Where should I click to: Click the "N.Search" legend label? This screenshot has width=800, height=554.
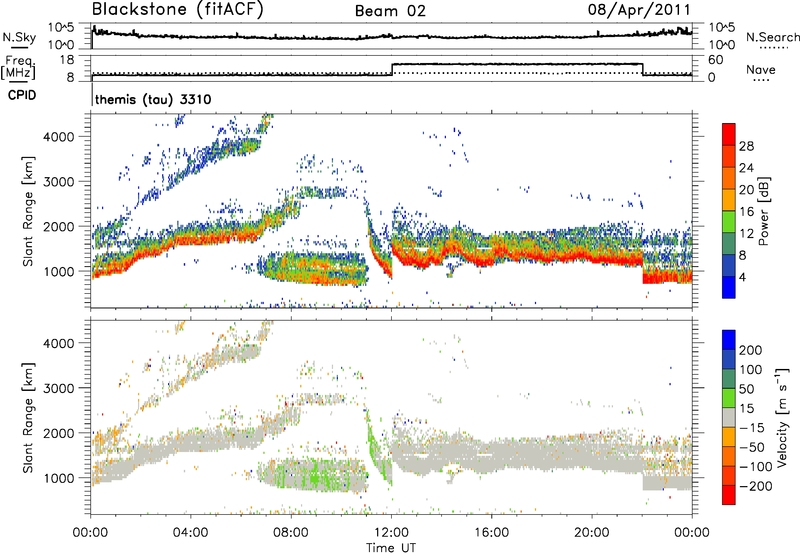772,37
